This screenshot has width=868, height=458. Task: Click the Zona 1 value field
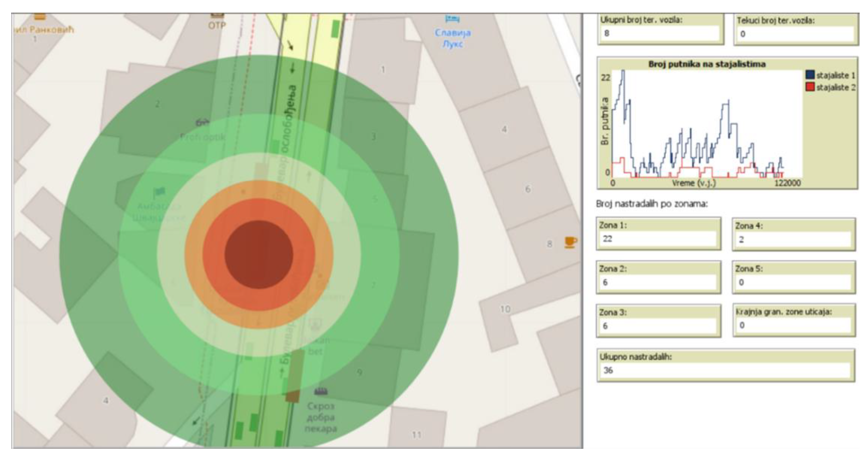pos(658,239)
